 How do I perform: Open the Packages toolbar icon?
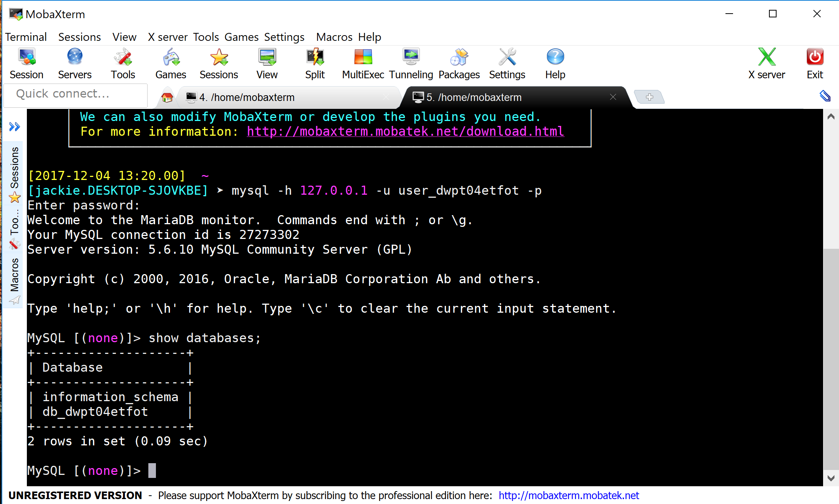[x=459, y=64]
